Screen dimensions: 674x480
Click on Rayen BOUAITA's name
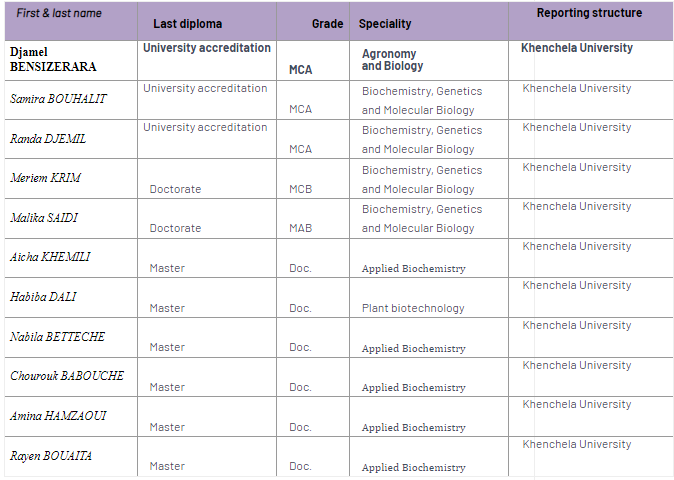51,456
